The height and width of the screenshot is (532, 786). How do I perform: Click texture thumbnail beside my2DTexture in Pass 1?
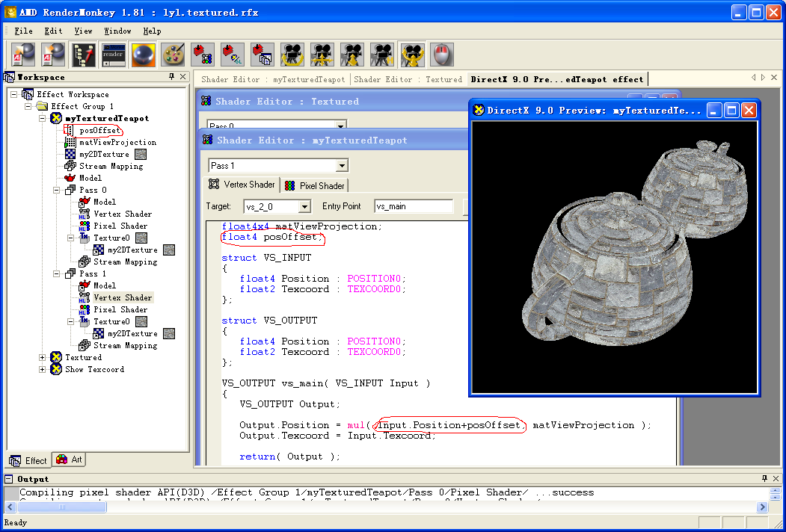pos(170,334)
